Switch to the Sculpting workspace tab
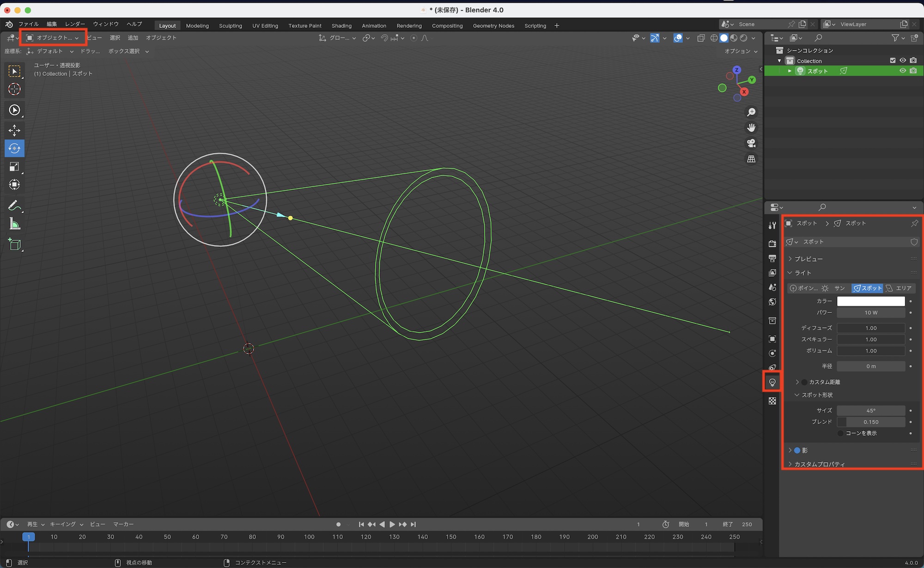 [x=230, y=26]
